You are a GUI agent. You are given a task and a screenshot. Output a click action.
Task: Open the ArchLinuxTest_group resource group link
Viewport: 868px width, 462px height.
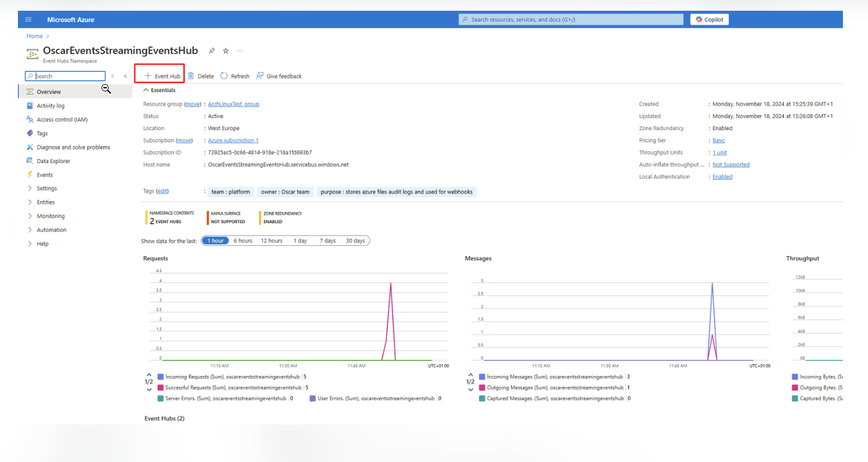tap(233, 104)
